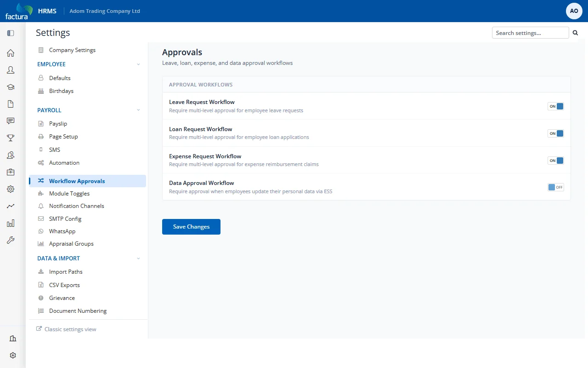
Task: Click the WhatsApp icon in the settings list
Action: (41, 231)
